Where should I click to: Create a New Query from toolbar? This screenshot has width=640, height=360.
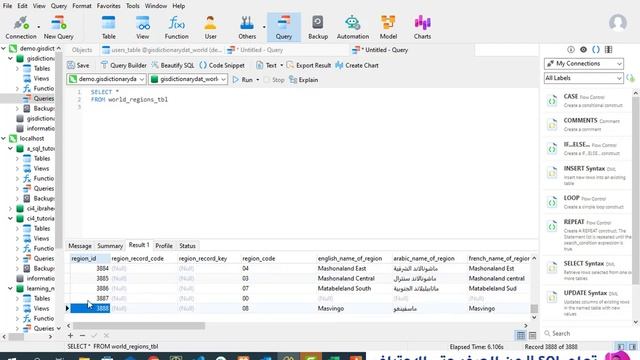coord(59,27)
